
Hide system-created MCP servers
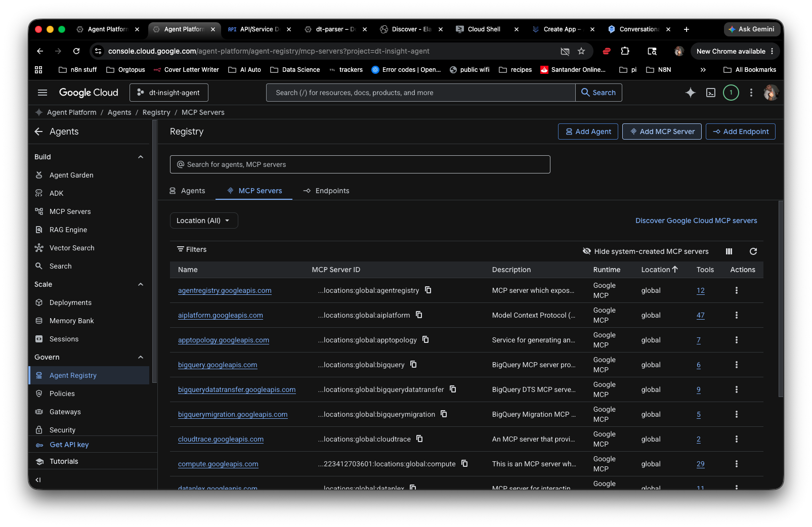(x=646, y=251)
